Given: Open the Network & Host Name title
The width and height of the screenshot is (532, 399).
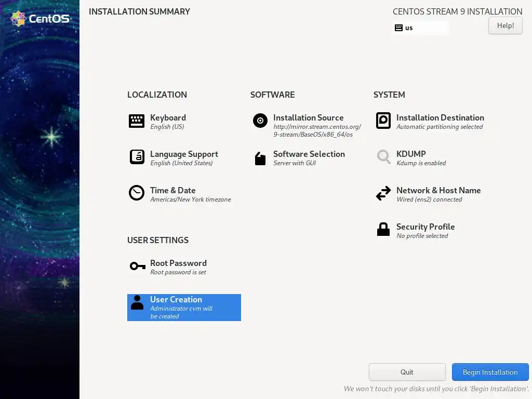Looking at the screenshot, I should [438, 190].
